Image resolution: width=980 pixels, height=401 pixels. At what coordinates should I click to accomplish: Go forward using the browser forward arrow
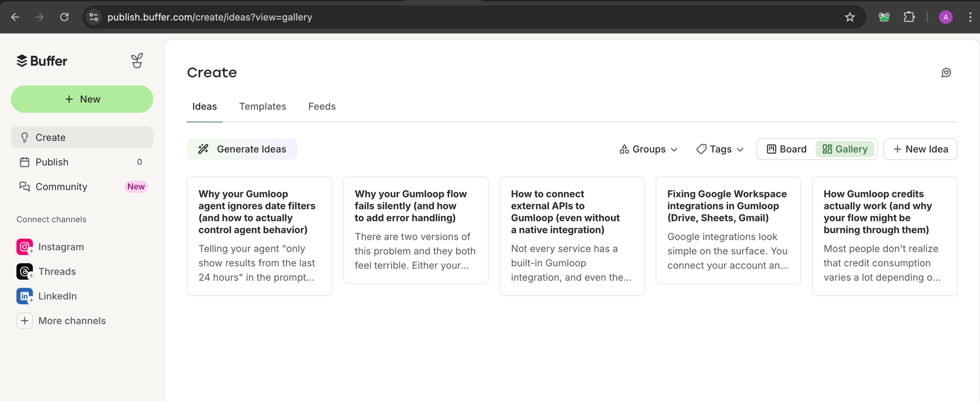[x=40, y=17]
